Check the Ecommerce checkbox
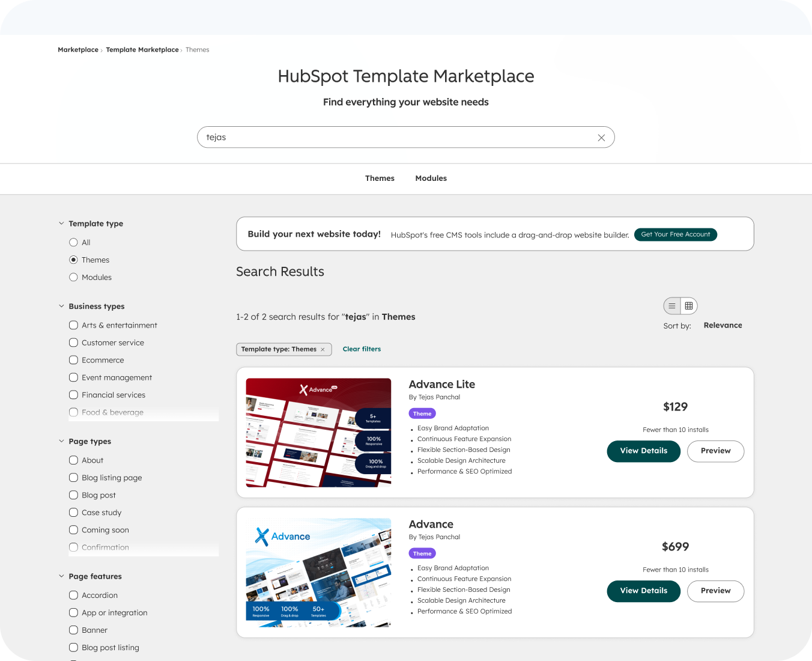 click(73, 360)
